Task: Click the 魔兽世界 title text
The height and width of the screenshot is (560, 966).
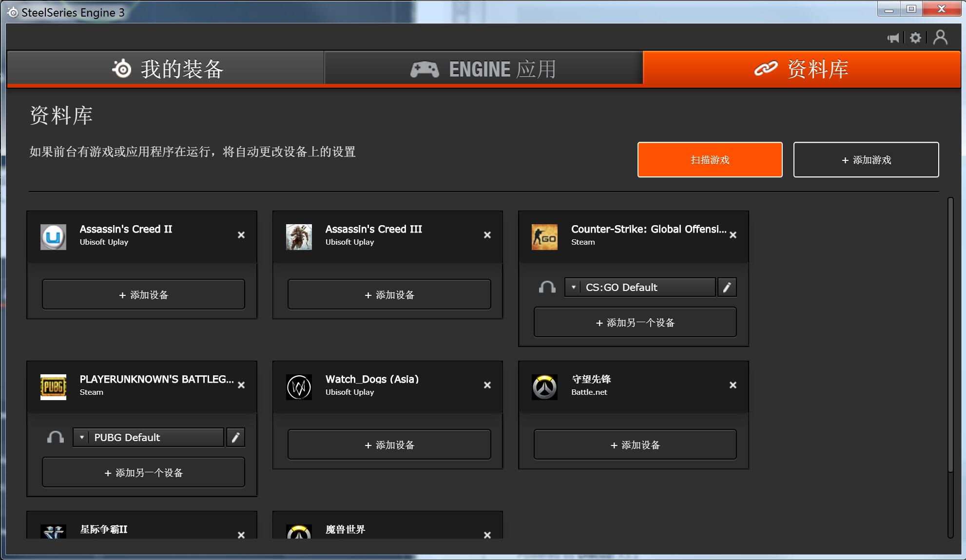Action: pos(345,529)
